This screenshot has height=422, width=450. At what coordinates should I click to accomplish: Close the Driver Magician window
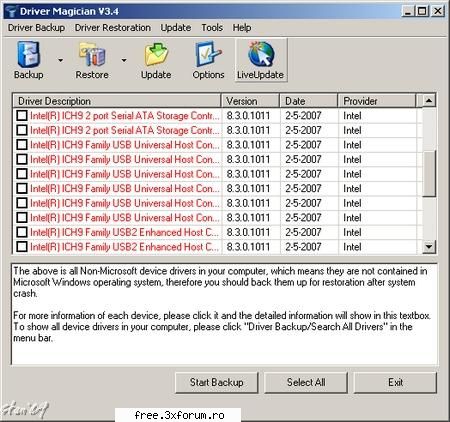(x=438, y=11)
